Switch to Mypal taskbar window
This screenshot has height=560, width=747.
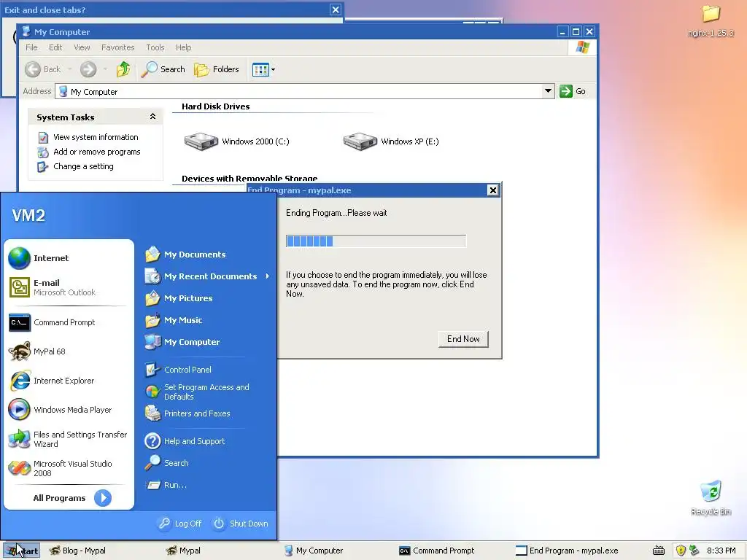tap(183, 551)
